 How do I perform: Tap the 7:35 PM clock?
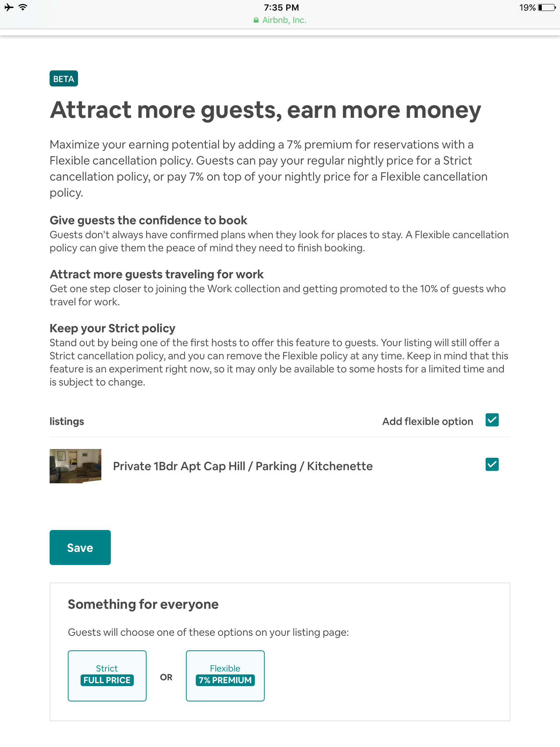pyautogui.click(x=281, y=7)
